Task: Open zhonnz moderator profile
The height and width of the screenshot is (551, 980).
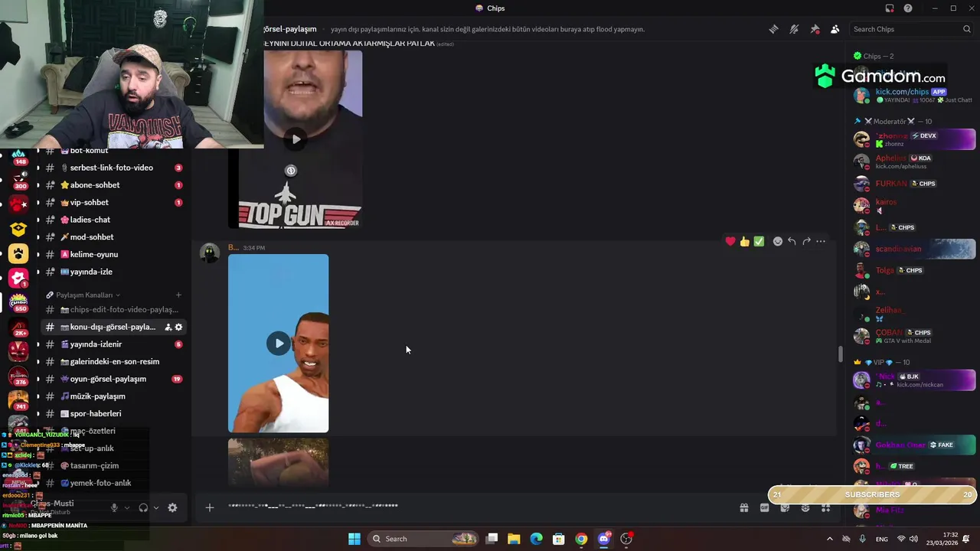Action: tap(914, 139)
